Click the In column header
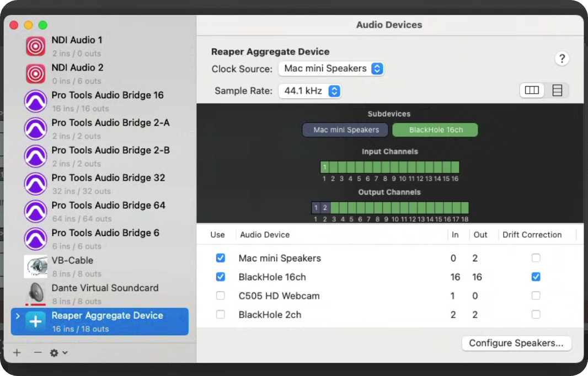The height and width of the screenshot is (376, 588). tap(455, 235)
